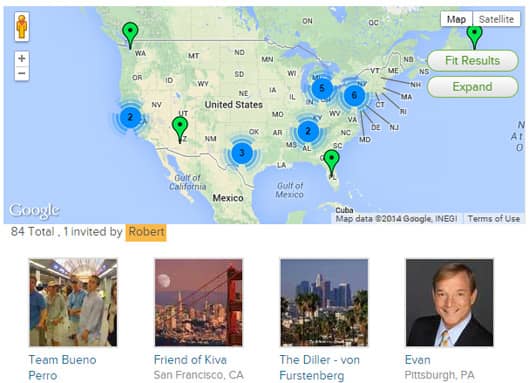
Task: Switch to Map view
Action: coord(456,19)
